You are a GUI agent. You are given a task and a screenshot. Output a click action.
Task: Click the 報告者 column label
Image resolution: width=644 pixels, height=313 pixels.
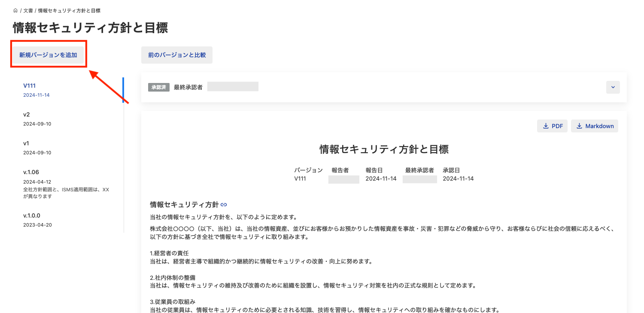[340, 170]
